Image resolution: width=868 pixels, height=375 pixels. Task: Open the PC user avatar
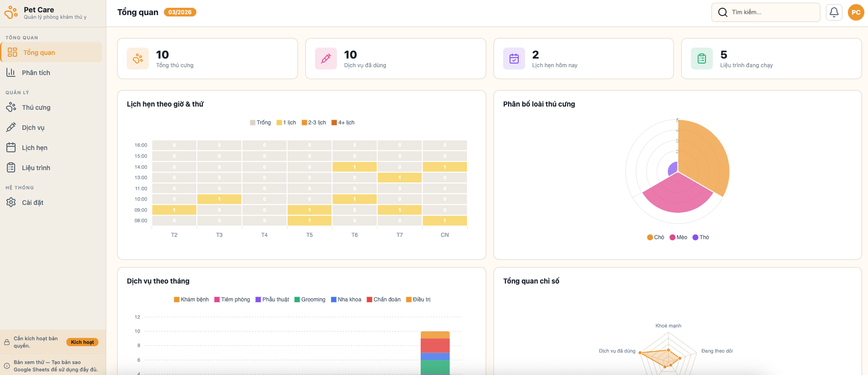point(856,12)
